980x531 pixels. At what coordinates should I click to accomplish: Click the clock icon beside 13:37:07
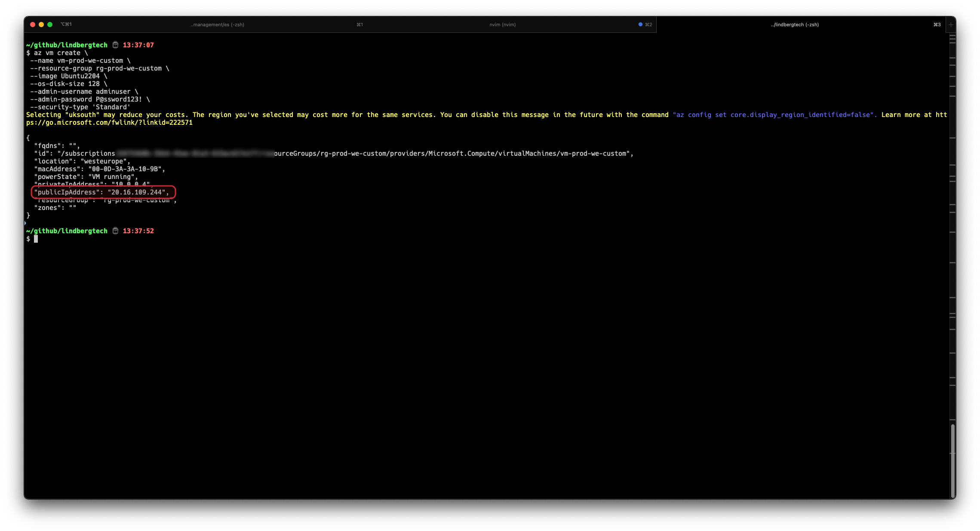115,45
